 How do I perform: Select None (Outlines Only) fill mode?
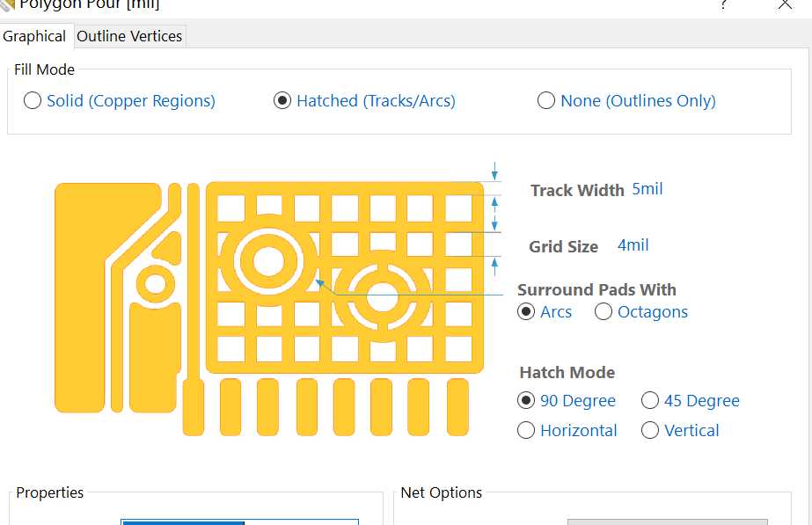click(x=626, y=100)
